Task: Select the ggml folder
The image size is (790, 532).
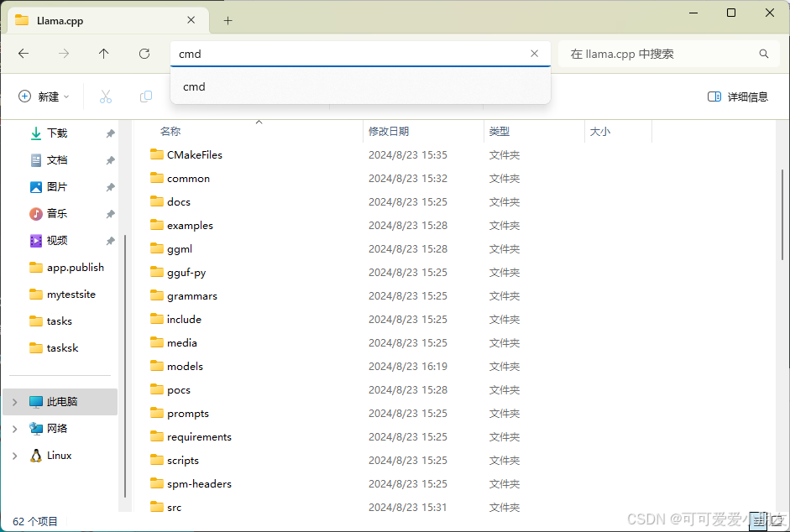Action: [x=171, y=249]
